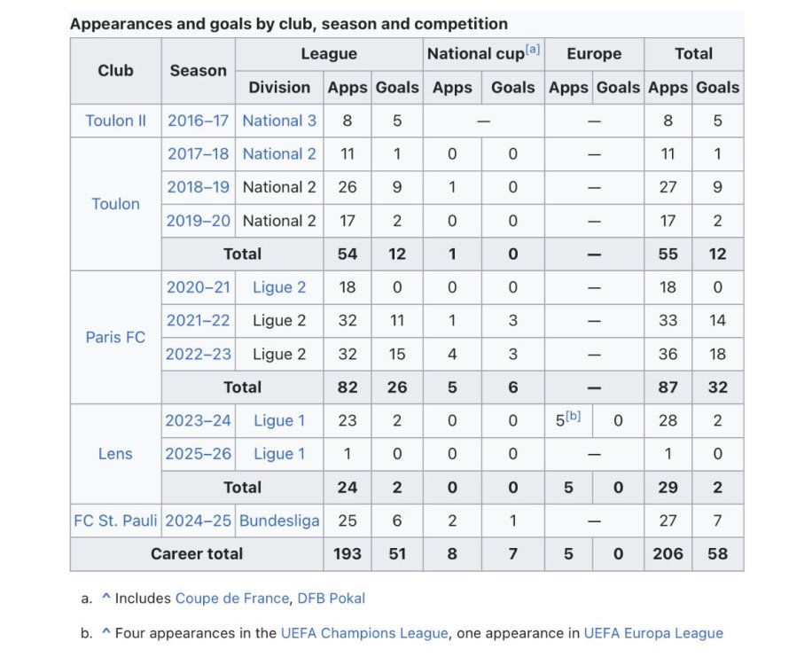
Task: Click the Bundesliga division link
Action: point(278,521)
